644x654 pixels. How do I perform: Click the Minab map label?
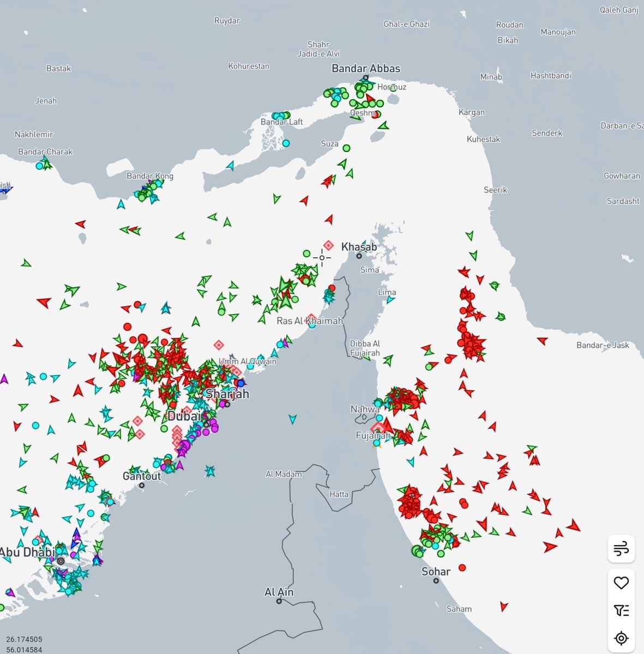pos(491,77)
